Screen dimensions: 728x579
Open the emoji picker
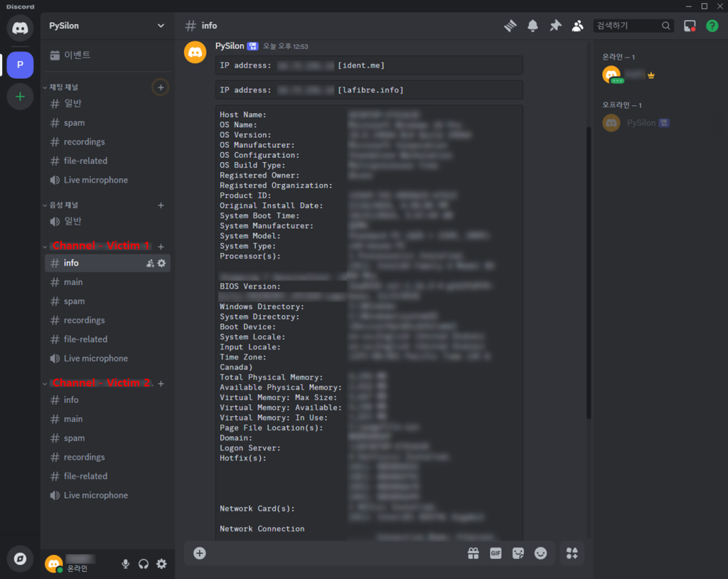coord(540,553)
